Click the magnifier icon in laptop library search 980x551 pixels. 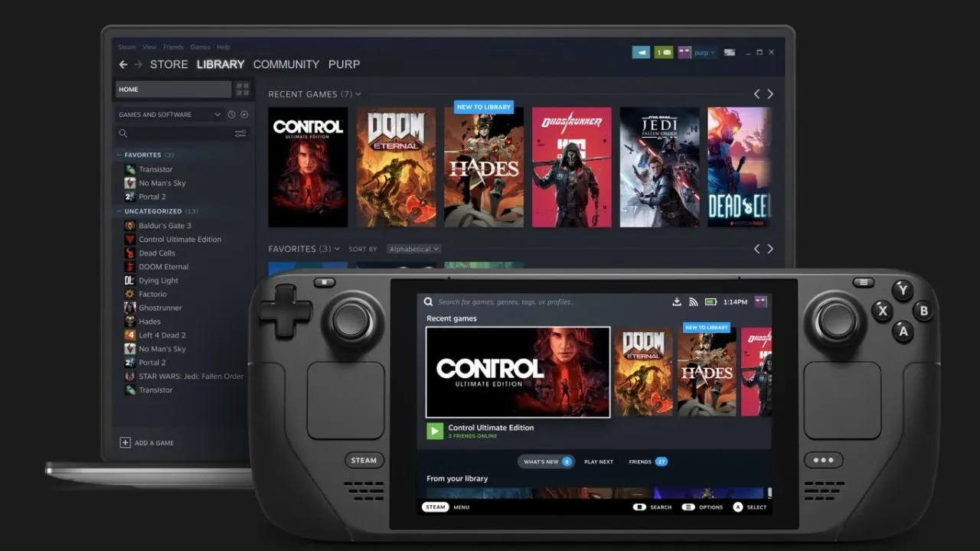pyautogui.click(x=123, y=133)
